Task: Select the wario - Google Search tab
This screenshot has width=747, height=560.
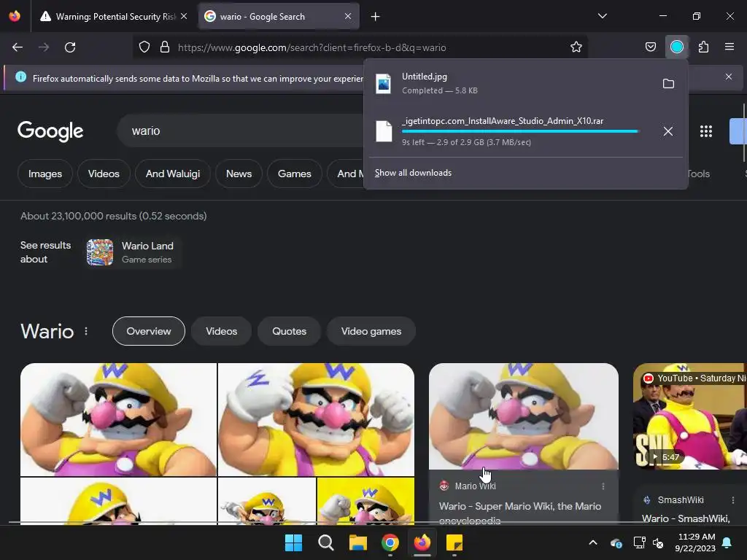Action: (x=278, y=17)
